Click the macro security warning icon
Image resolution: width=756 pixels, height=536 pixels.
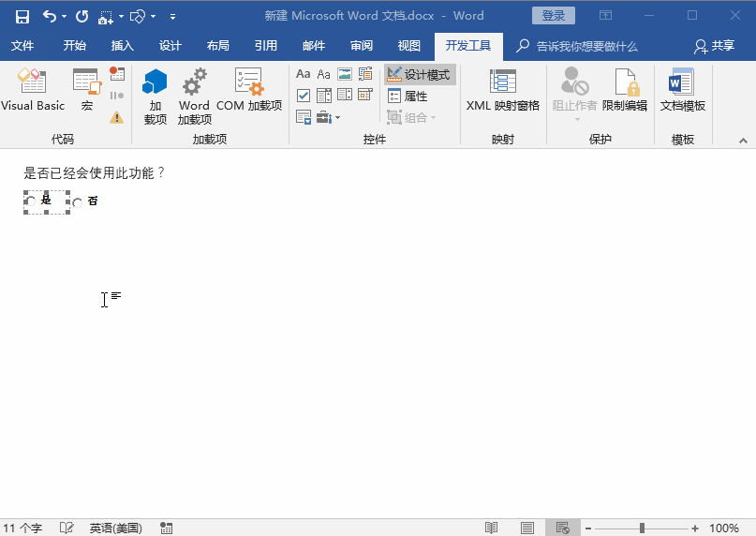click(x=116, y=117)
